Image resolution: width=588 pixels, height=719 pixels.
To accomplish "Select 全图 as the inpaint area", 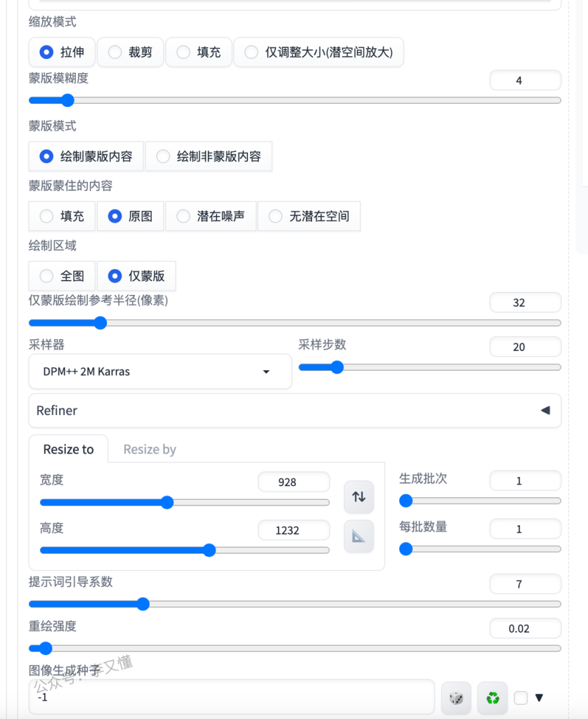I will click(x=63, y=276).
